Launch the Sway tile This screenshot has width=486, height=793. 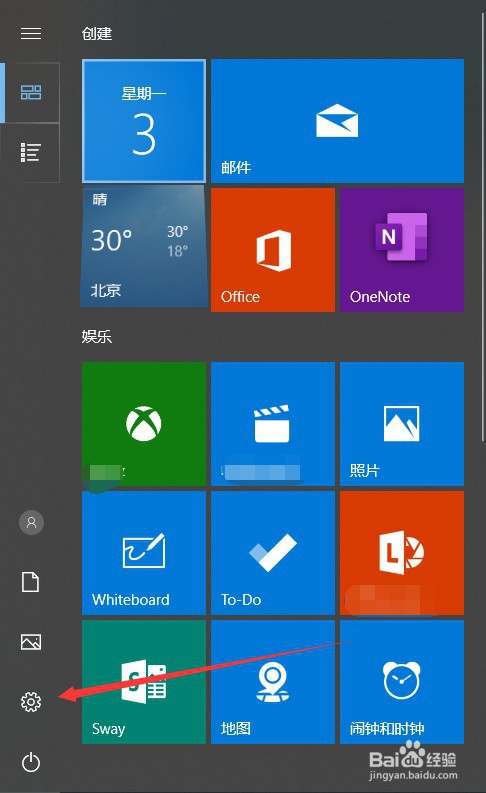tap(144, 682)
